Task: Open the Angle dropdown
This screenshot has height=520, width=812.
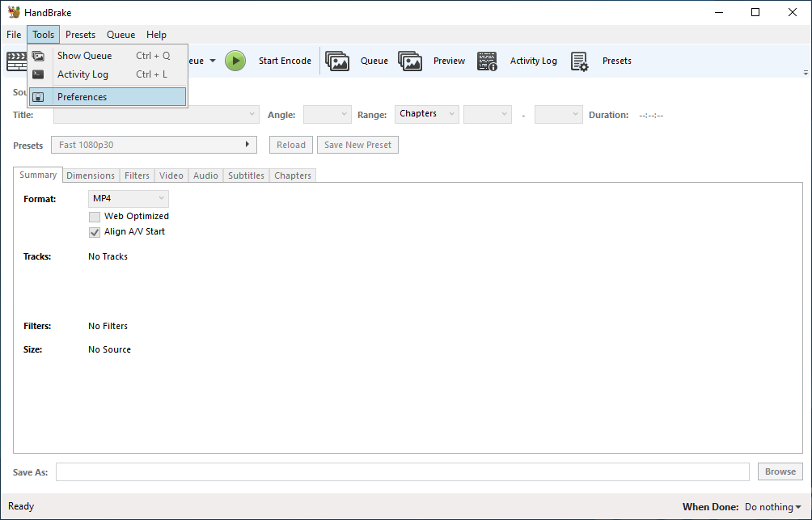Action: (x=328, y=115)
